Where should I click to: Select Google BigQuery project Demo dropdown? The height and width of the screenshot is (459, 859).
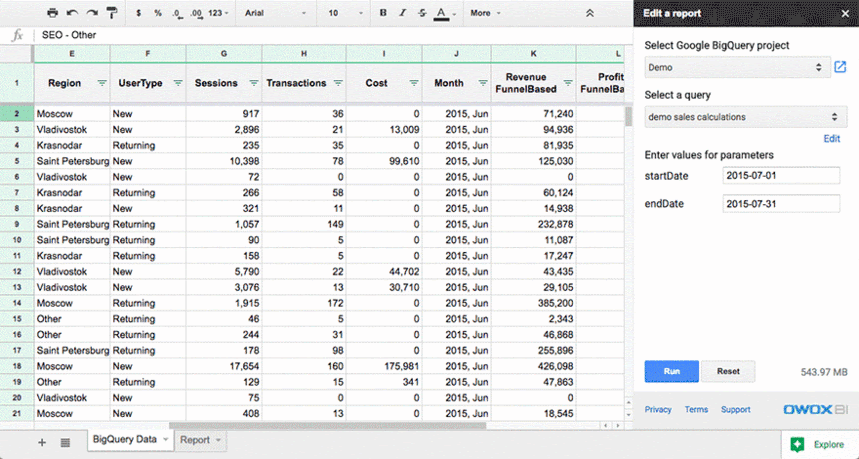[x=736, y=67]
